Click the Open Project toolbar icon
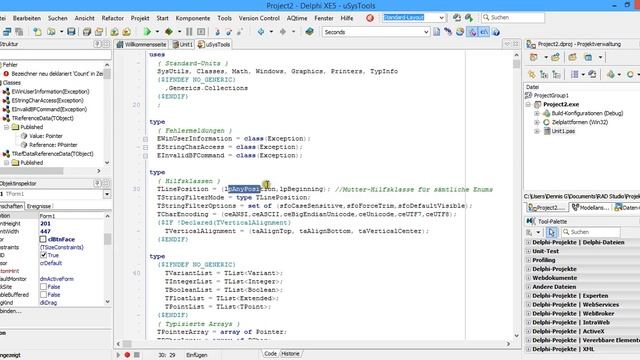 tap(99, 31)
